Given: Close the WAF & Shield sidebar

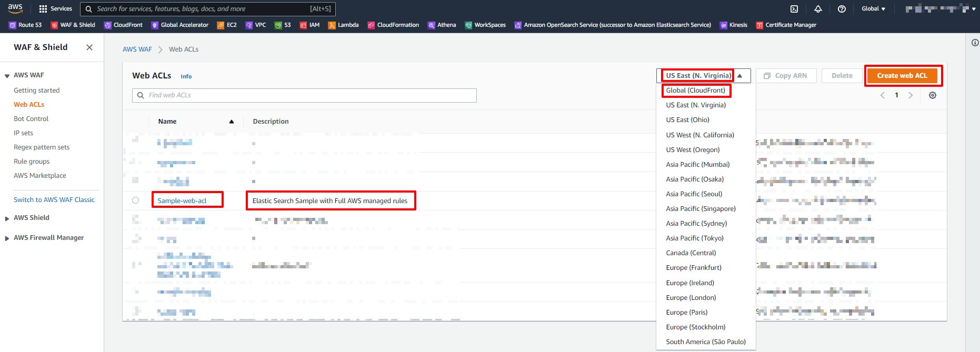Looking at the screenshot, I should coord(89,47).
